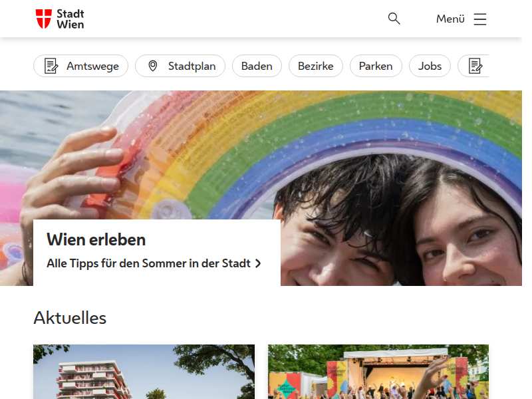Select the Jobs chip
The height and width of the screenshot is (399, 532).
pyautogui.click(x=430, y=66)
